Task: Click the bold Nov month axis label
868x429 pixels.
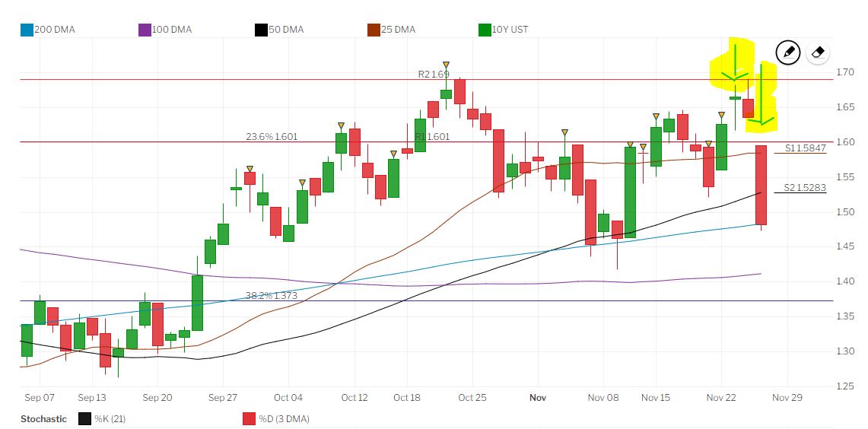Action: point(538,398)
